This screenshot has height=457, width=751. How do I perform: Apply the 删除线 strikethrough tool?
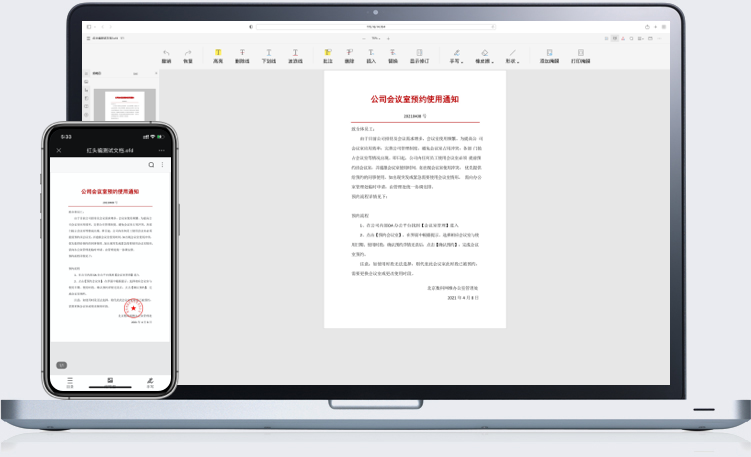coord(242,54)
